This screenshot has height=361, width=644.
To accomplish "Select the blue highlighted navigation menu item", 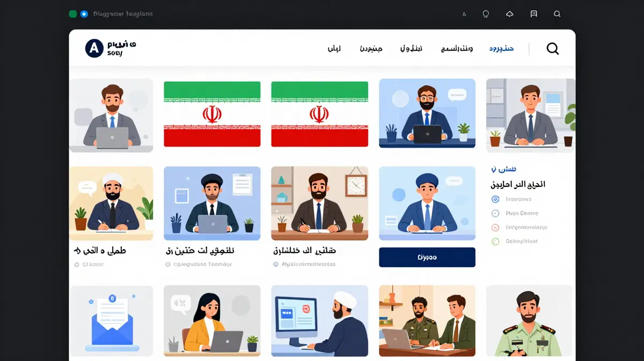I will click(501, 49).
